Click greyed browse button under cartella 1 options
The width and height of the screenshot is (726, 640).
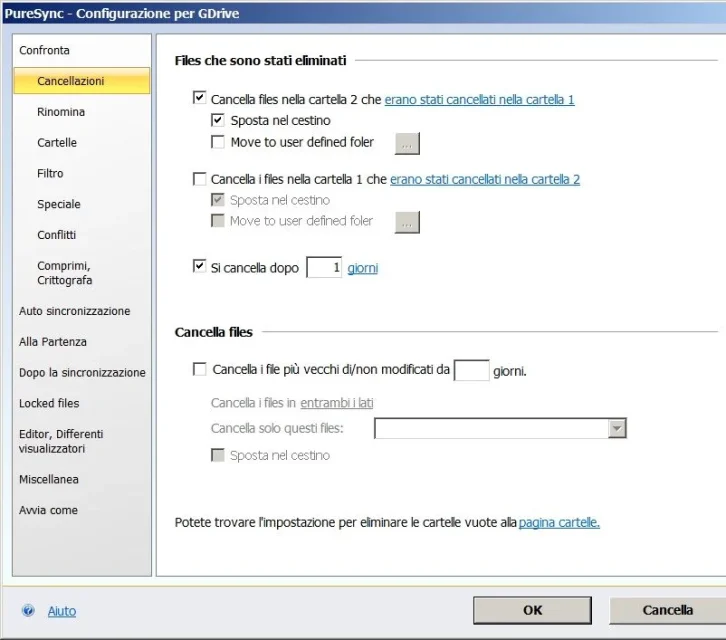click(407, 222)
